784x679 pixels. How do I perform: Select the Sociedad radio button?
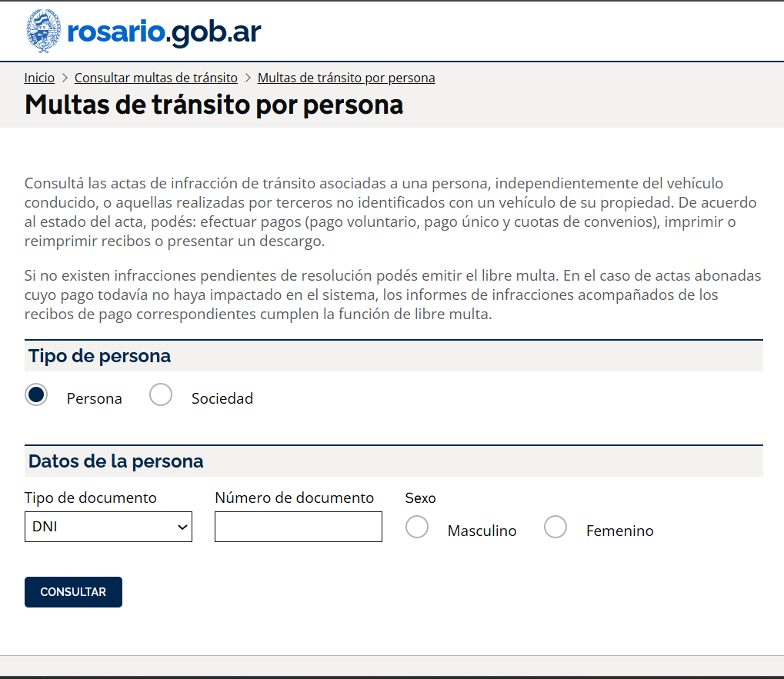click(x=161, y=395)
